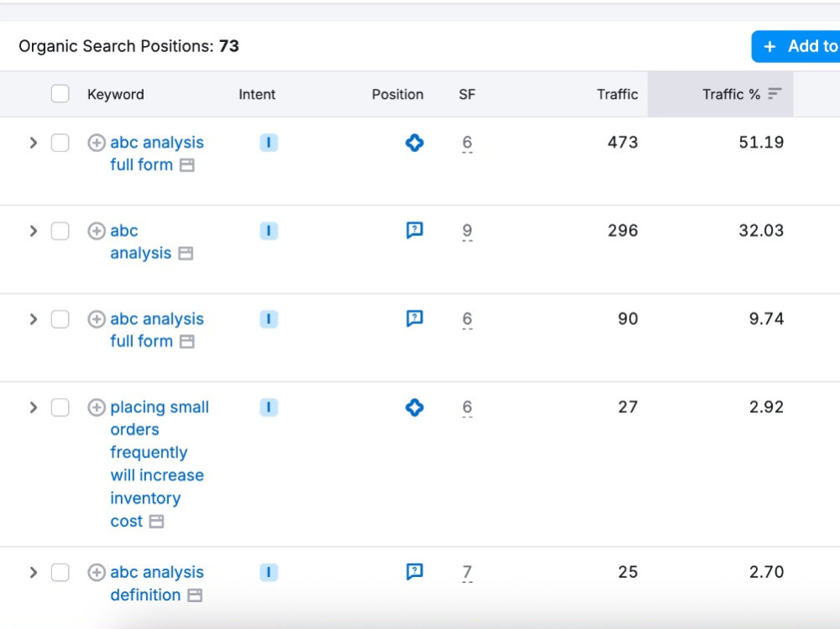
Task: Open 'abc analysis full form' link, 90 traffic
Action: coord(157,330)
